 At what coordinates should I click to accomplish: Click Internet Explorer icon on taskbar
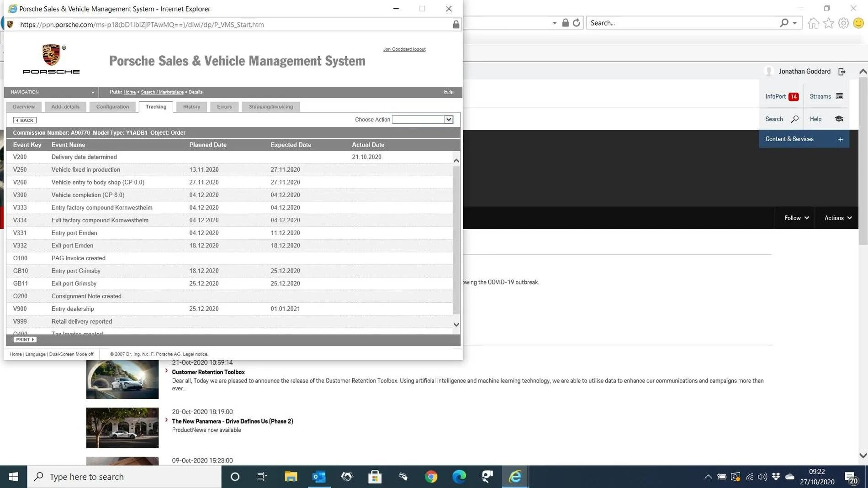pyautogui.click(x=515, y=477)
